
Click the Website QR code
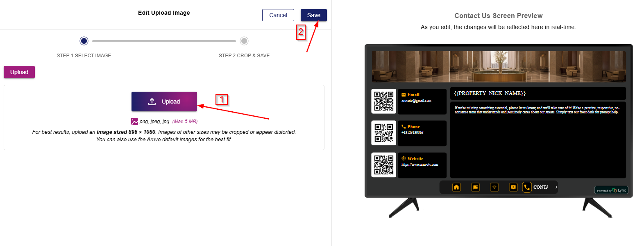[x=384, y=165]
